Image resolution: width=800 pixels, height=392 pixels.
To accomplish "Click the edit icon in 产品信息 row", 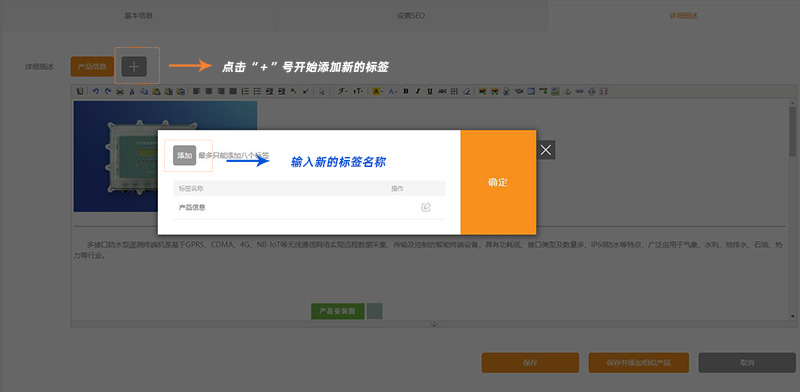I will click(x=426, y=207).
